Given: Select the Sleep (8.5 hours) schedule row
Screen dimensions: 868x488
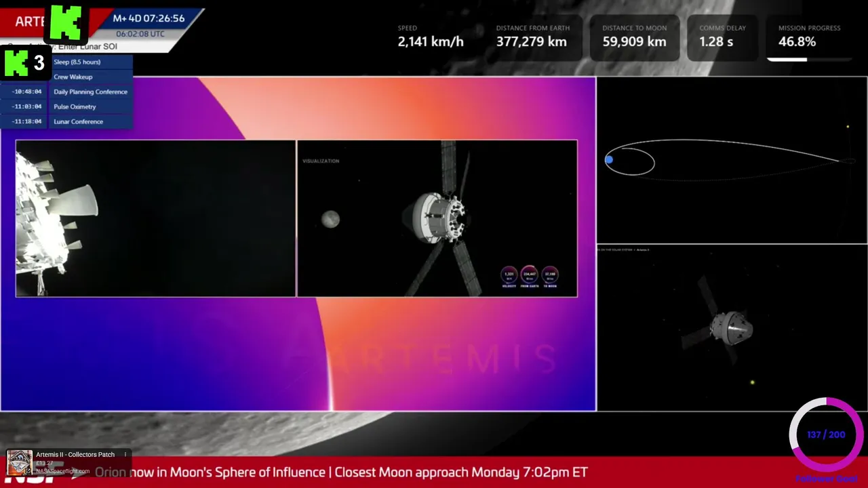Looking at the screenshot, I should [92, 62].
